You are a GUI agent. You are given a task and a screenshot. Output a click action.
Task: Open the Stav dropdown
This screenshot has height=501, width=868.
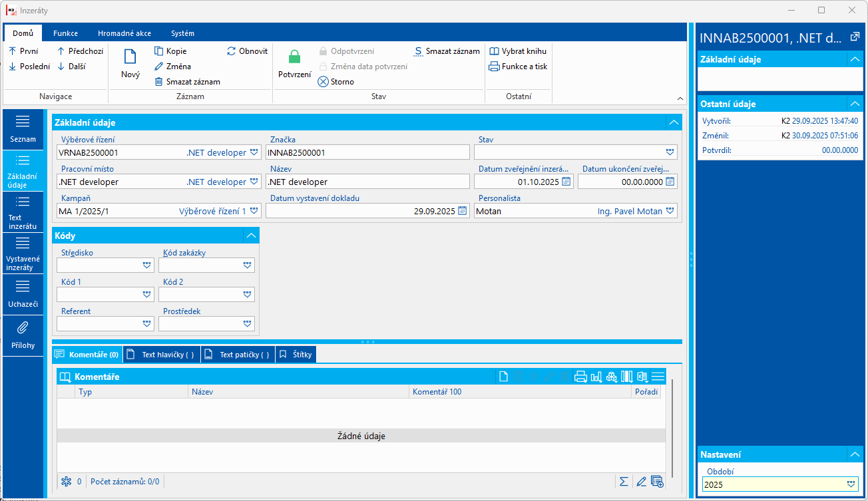pos(670,152)
